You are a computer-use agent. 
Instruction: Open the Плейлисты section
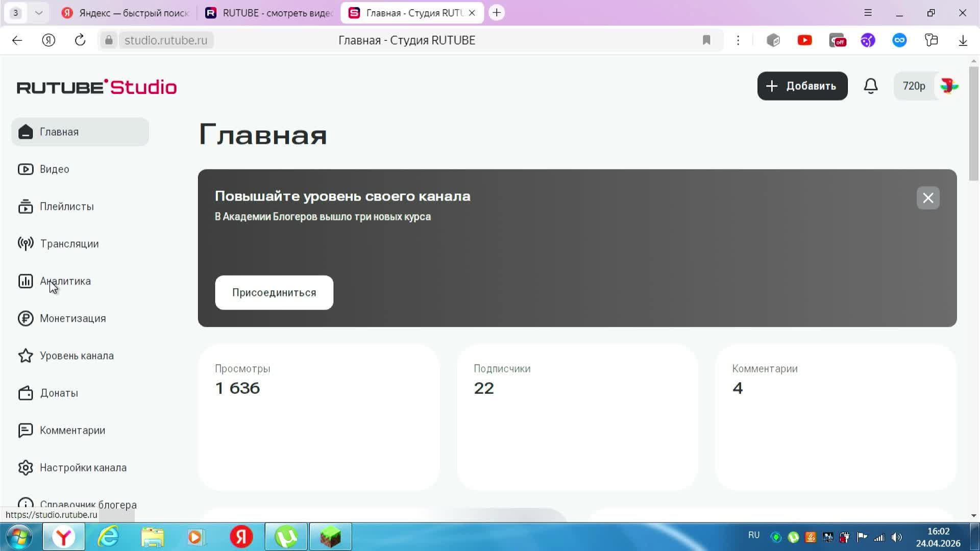coord(66,206)
